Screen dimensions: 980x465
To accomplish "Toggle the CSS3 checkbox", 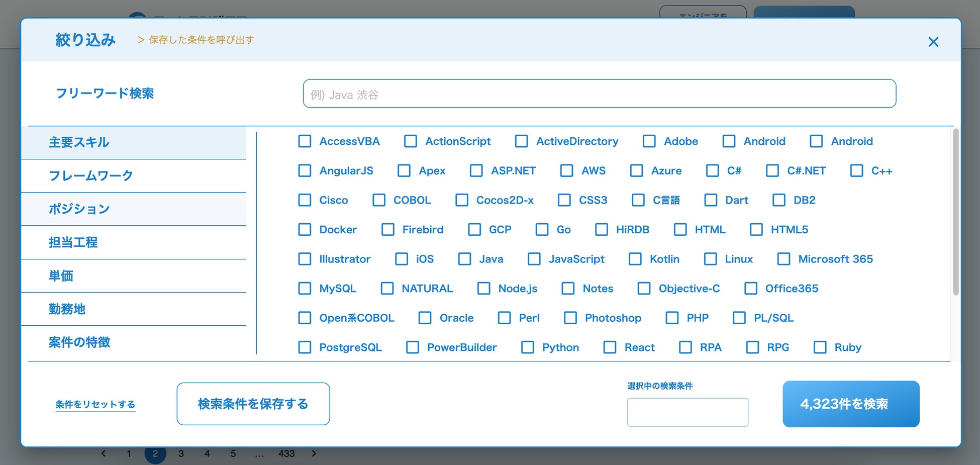I will [564, 200].
